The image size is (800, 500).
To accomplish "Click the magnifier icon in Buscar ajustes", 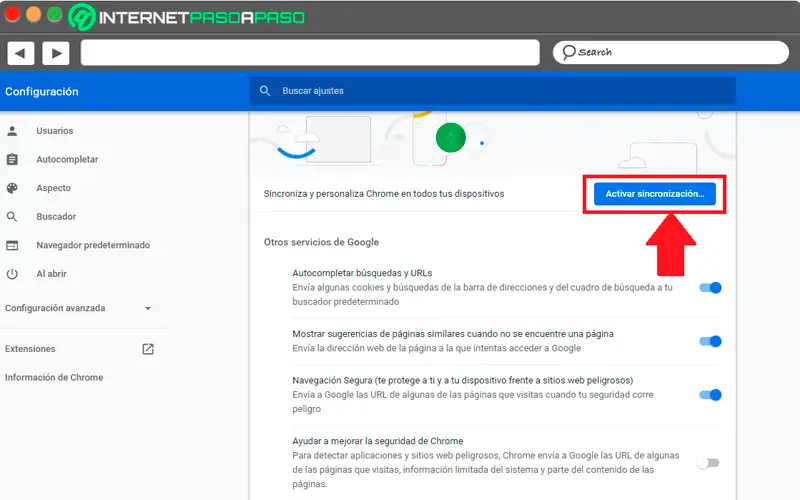I will click(265, 91).
